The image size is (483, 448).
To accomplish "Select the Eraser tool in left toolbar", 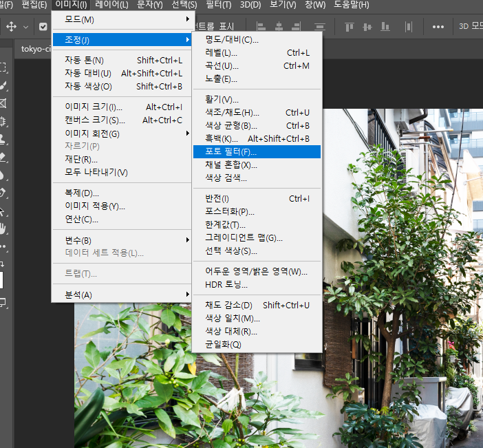I will coord(3,157).
